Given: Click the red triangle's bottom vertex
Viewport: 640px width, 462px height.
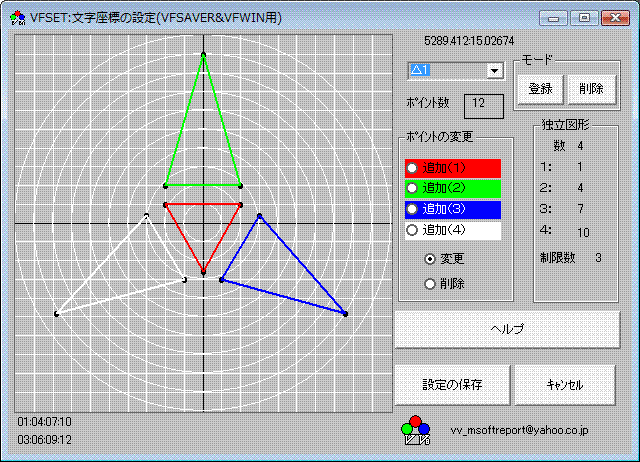Looking at the screenshot, I should [x=203, y=271].
